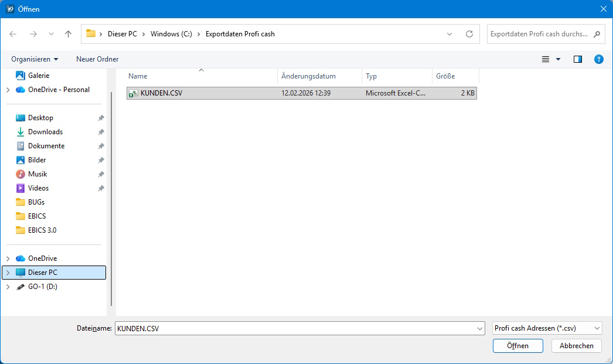The height and width of the screenshot is (364, 613).
Task: Click the KUNDEN.CSV Excel file icon
Action: coord(133,93)
